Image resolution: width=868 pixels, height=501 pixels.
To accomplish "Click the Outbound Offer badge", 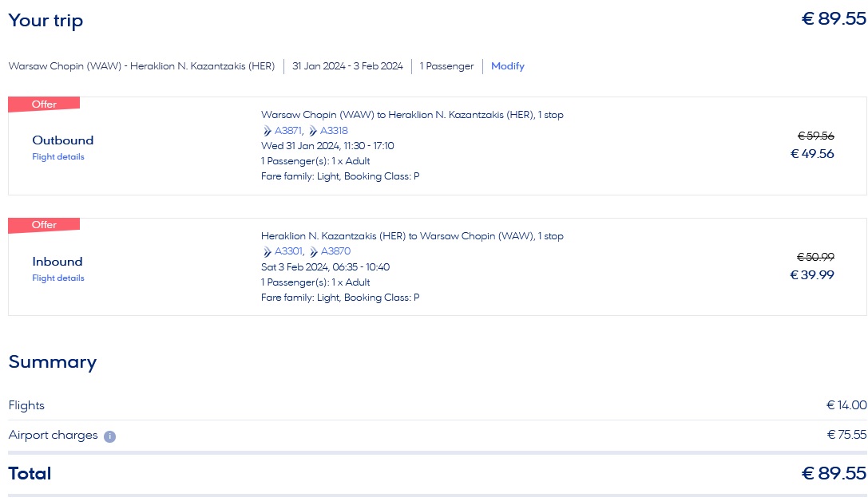I will tap(44, 104).
